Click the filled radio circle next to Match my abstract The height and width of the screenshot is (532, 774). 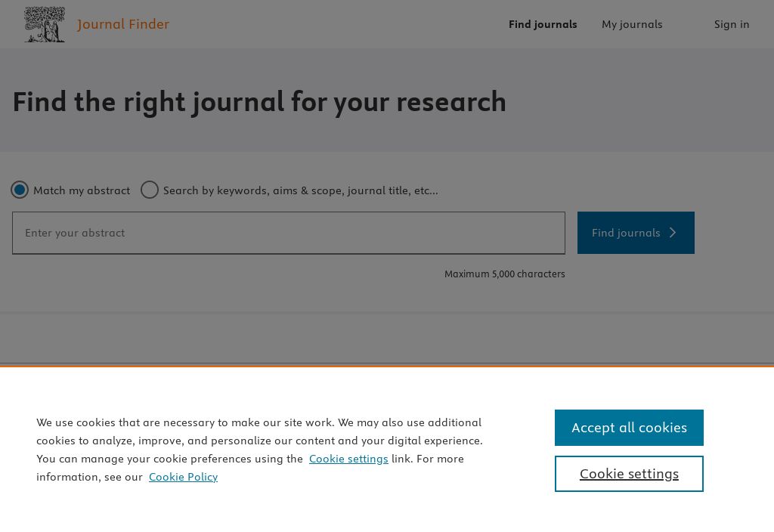pos(20,190)
